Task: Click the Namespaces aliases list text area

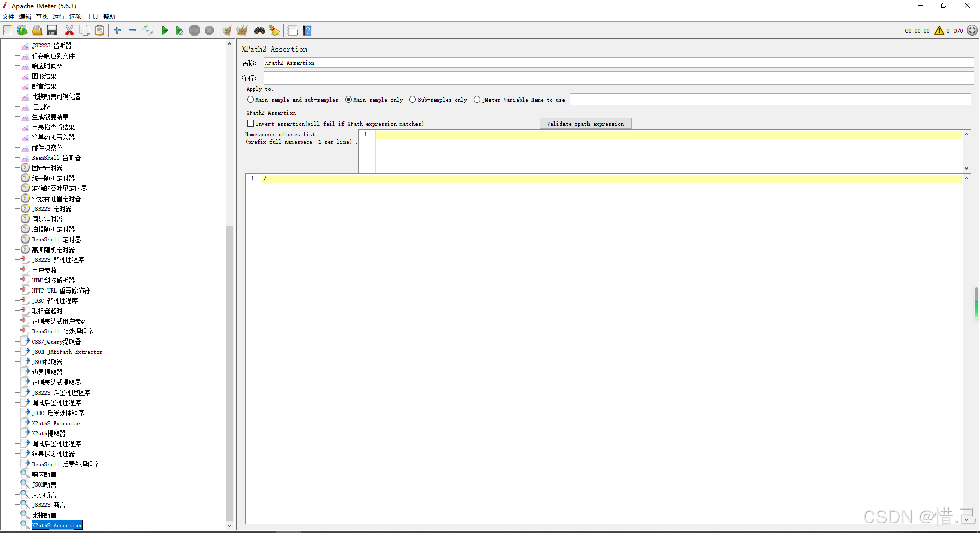Action: pyautogui.click(x=669, y=151)
